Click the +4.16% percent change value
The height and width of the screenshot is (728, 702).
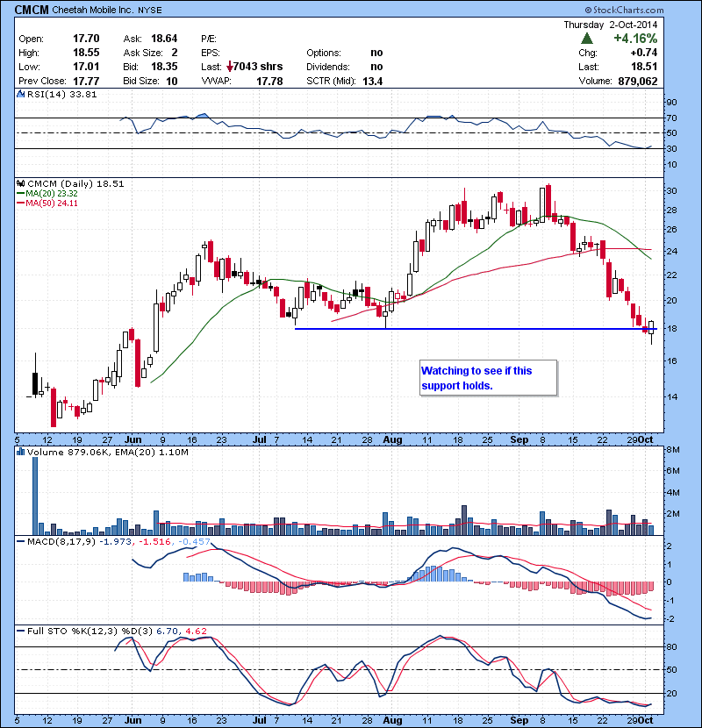635,39
